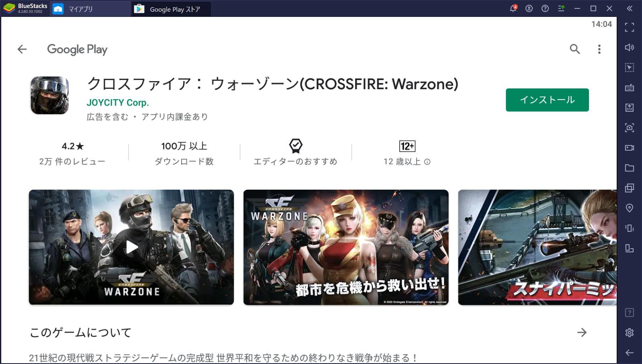Go back using the Google Play arrow
The height and width of the screenshot is (364, 642).
[x=22, y=49]
